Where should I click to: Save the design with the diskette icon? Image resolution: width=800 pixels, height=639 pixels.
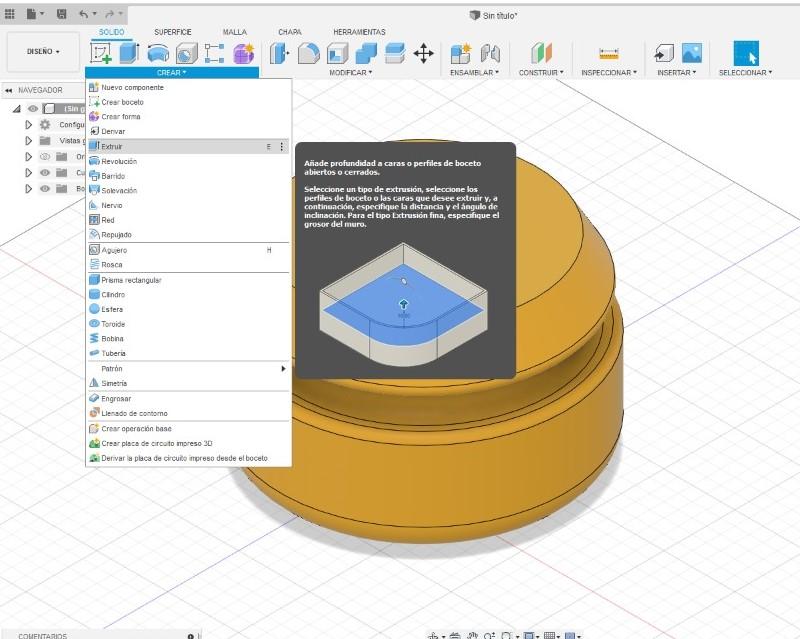point(62,14)
